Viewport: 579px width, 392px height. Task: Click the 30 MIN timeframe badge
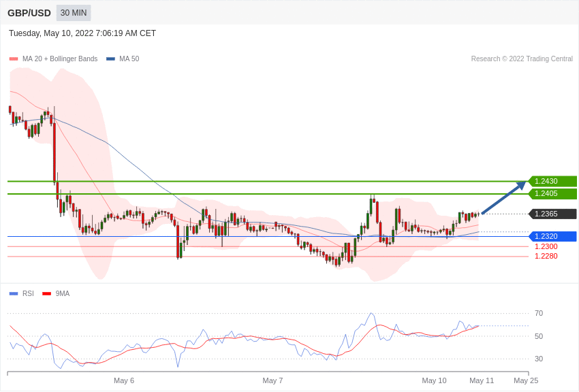pyautogui.click(x=74, y=13)
